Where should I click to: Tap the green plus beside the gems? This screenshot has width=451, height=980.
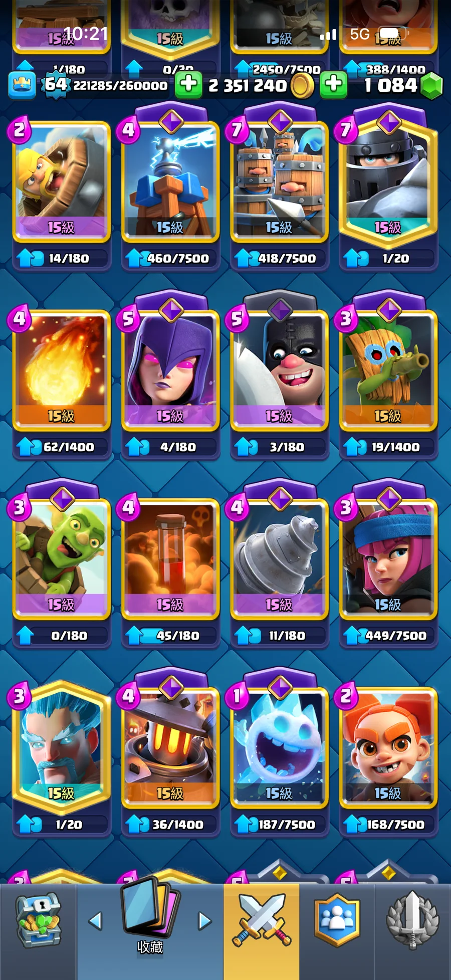click(334, 84)
